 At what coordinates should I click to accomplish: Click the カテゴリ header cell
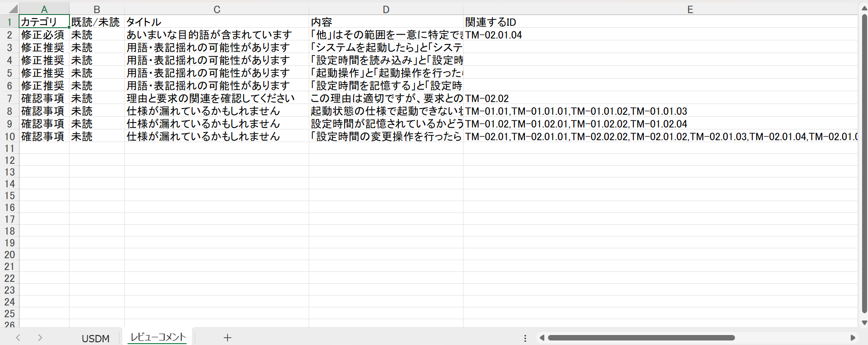(44, 22)
